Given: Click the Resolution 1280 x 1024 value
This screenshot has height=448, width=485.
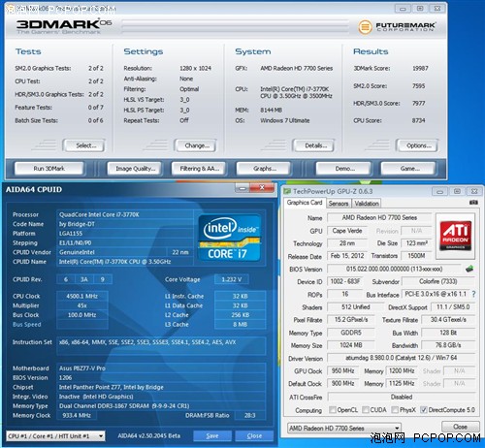Looking at the screenshot, I should (x=195, y=68).
